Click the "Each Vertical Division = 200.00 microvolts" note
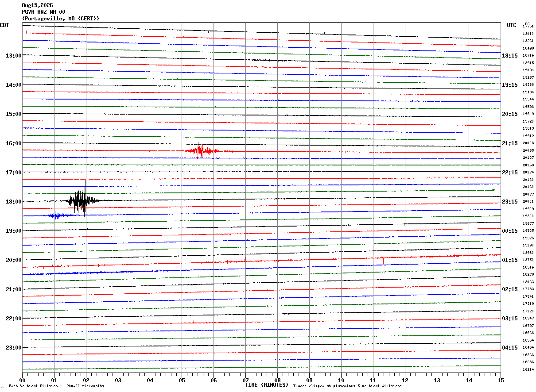This screenshot has height=392, width=536. 56,386
